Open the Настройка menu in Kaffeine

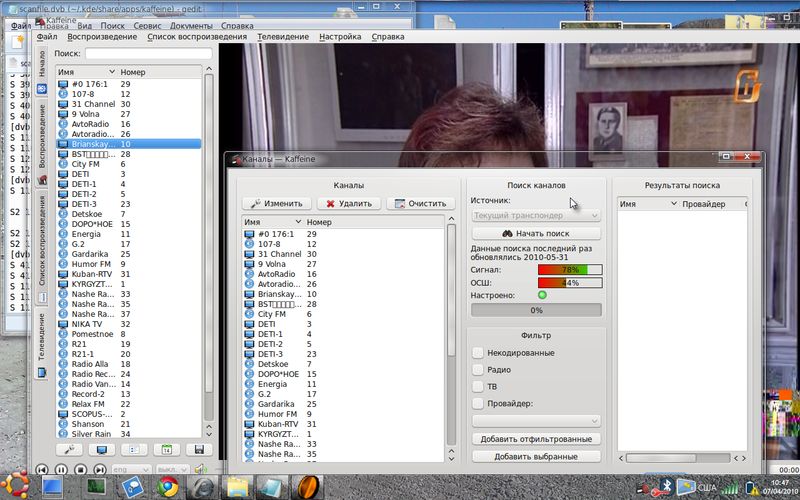click(x=340, y=36)
